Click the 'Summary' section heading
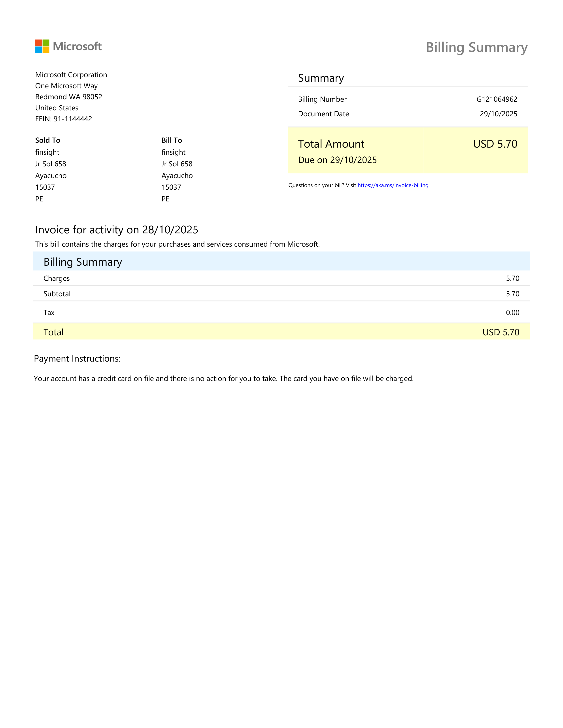563x728 pixels. [x=321, y=78]
